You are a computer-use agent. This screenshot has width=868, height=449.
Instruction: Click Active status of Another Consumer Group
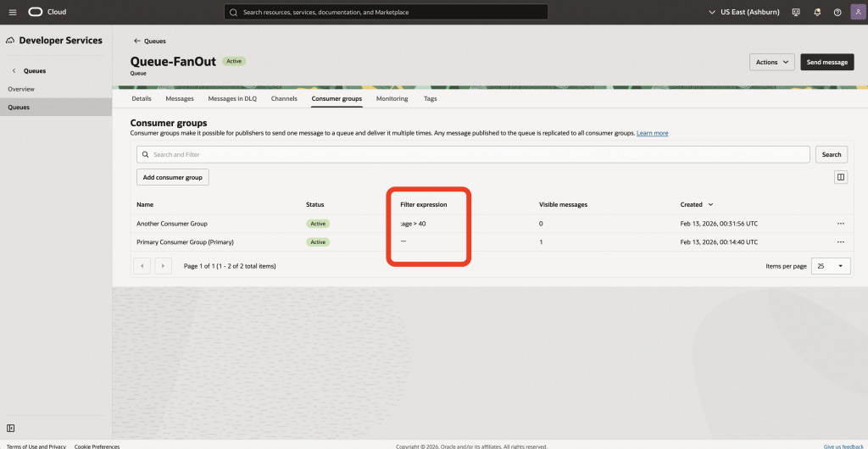pos(318,224)
